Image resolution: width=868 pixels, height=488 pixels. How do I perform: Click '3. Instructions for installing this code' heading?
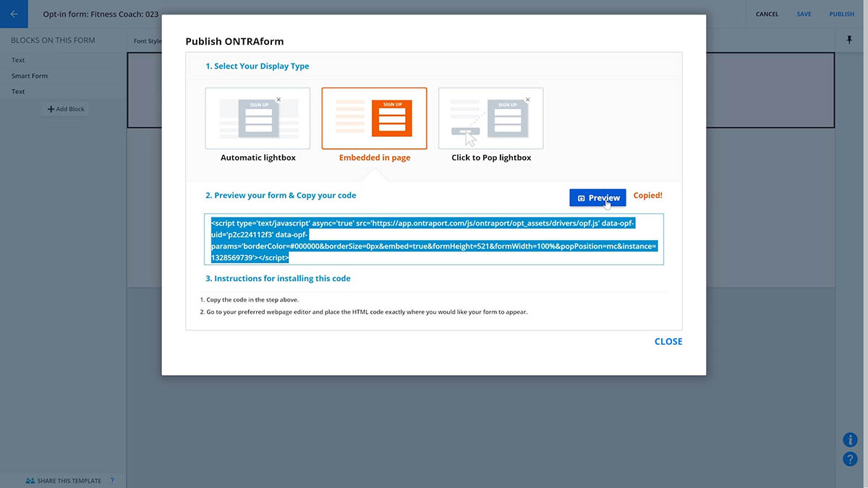[278, 278]
